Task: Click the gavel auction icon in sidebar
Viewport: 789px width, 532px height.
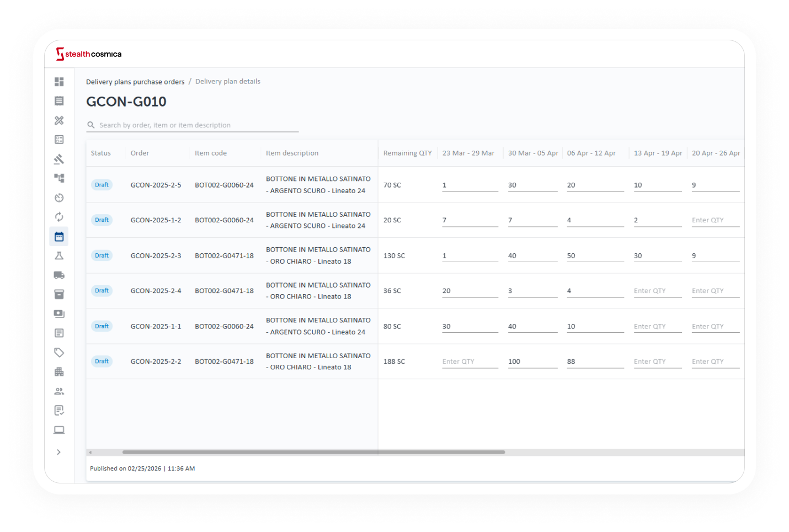Action: pos(59,159)
